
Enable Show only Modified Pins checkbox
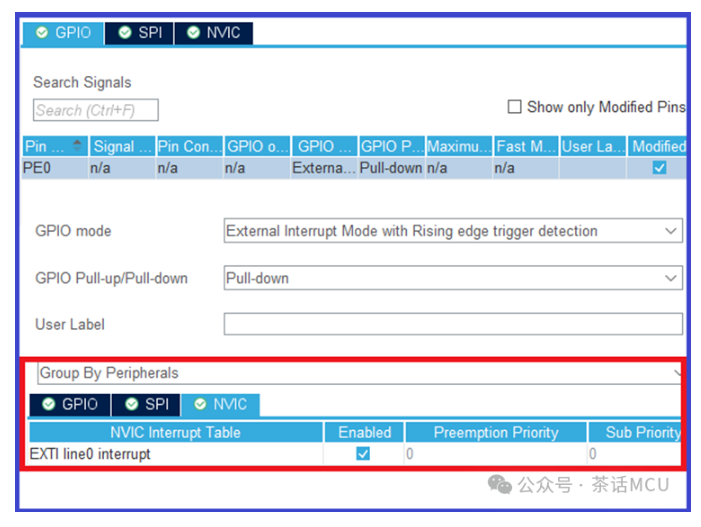pyautogui.click(x=515, y=107)
